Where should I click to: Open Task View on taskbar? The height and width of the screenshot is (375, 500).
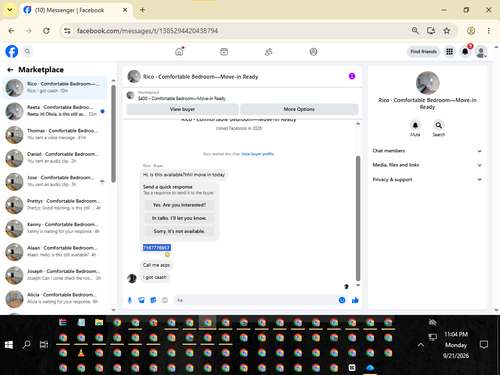[x=44, y=345]
